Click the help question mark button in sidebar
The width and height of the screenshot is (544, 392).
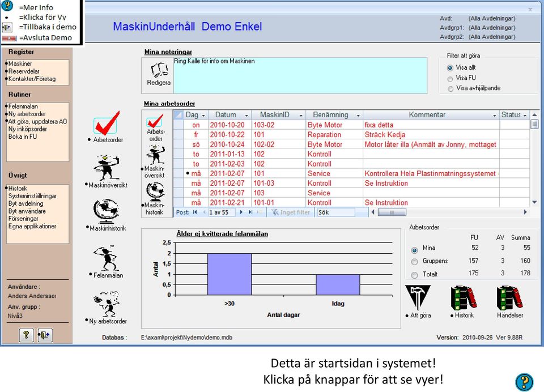27,335
